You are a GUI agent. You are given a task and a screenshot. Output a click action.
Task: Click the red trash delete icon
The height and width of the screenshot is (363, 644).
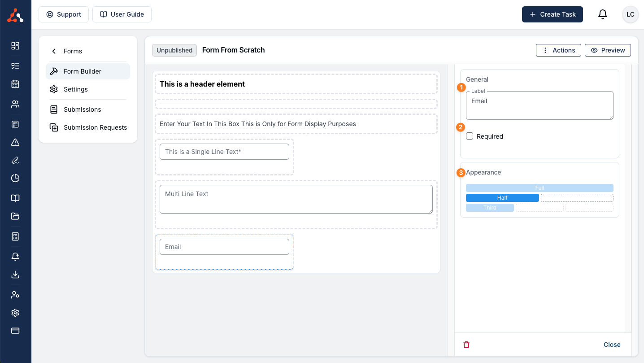(x=466, y=345)
